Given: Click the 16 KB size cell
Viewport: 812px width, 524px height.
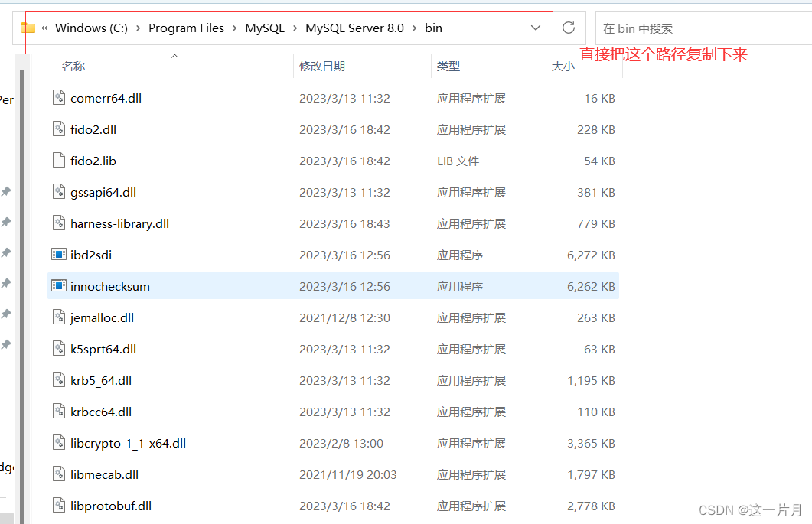Looking at the screenshot, I should 600,99.
